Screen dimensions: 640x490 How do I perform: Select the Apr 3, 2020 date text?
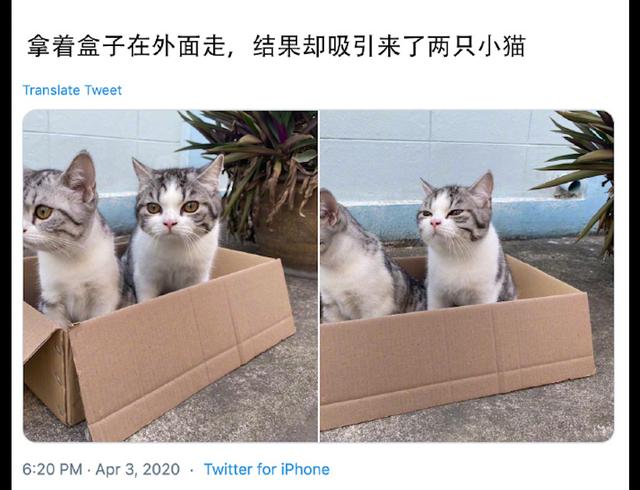[138, 469]
